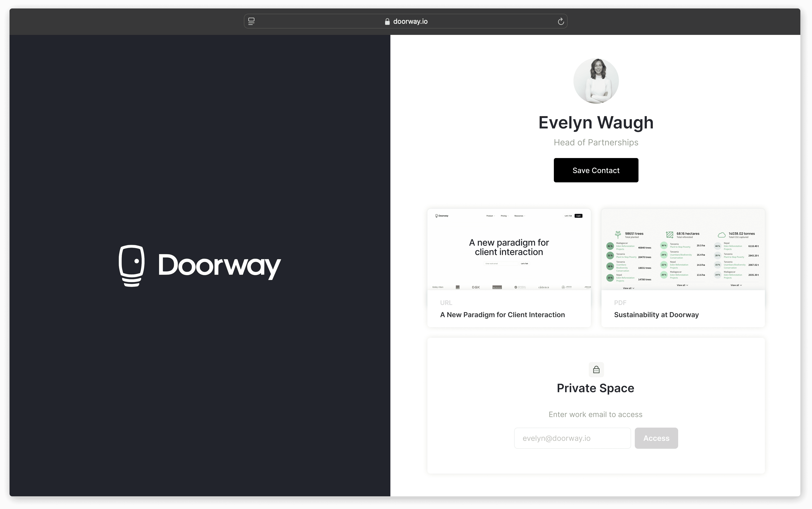Open the 'Sustainability at Doorway' PDF title
This screenshot has height=509, width=812.
(x=656, y=315)
